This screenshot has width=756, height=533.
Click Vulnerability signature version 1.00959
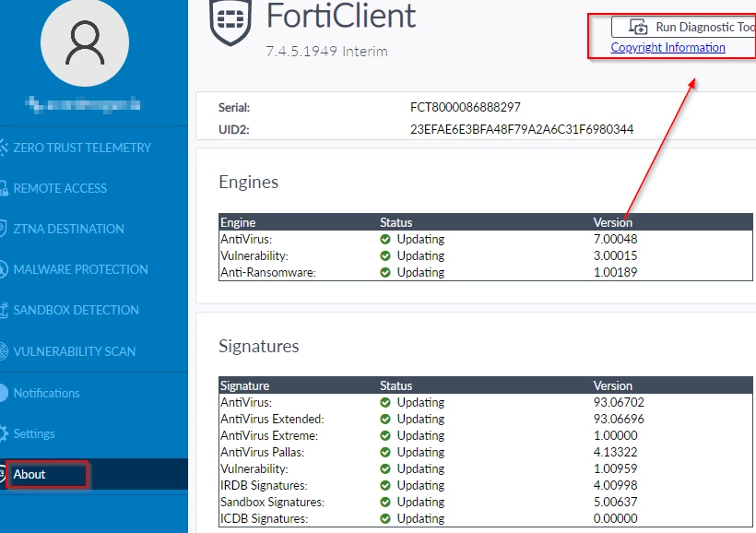click(615, 468)
